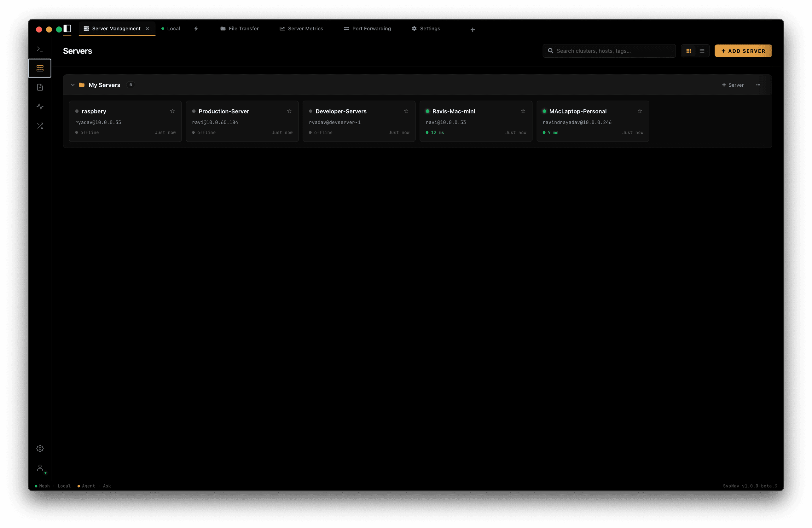Switch to list view
The image size is (812, 528).
click(702, 51)
